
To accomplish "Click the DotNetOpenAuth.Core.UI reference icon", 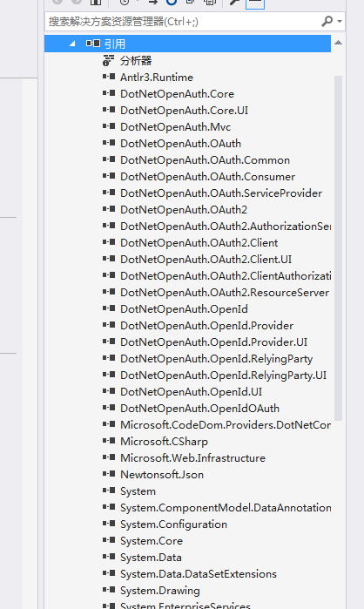I will pyautogui.click(x=109, y=110).
